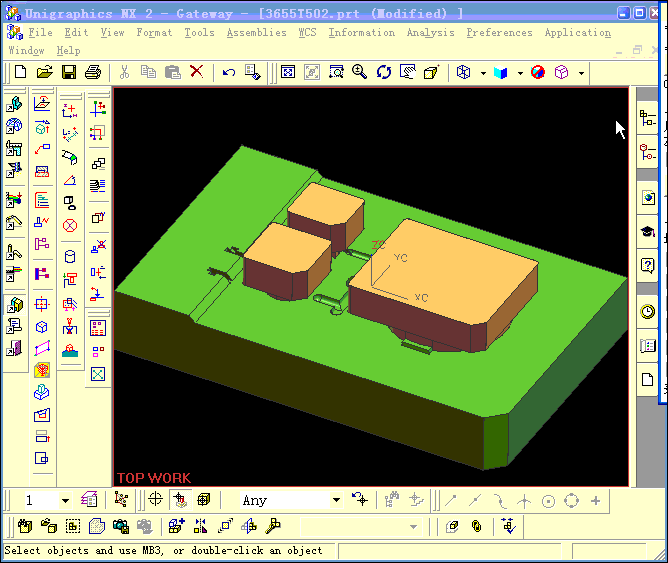
Task: Open the Help question mark sidebar icon
Action: pyautogui.click(x=648, y=266)
